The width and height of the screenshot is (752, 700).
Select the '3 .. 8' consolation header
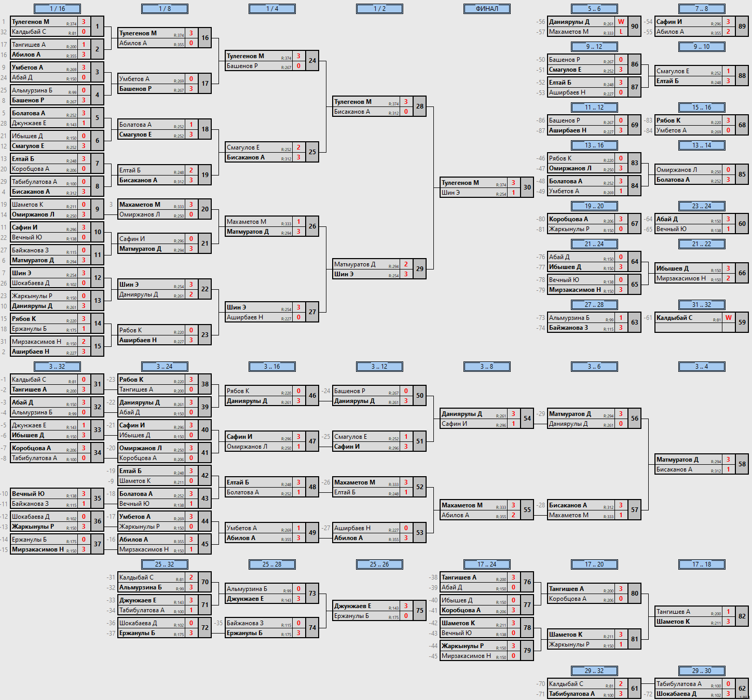tap(487, 367)
